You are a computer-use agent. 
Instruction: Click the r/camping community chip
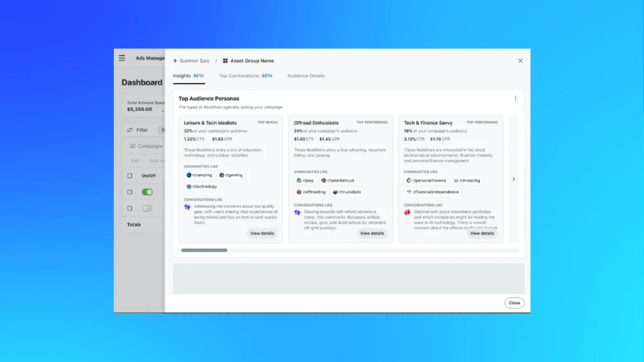[199, 175]
